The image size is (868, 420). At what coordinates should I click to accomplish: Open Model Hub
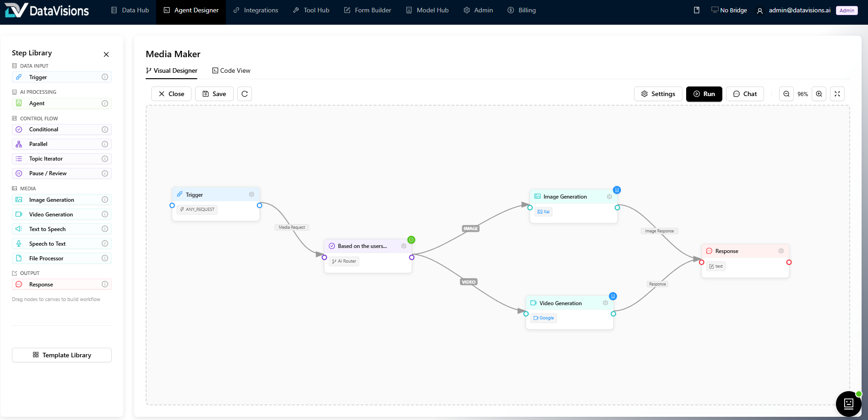(427, 10)
